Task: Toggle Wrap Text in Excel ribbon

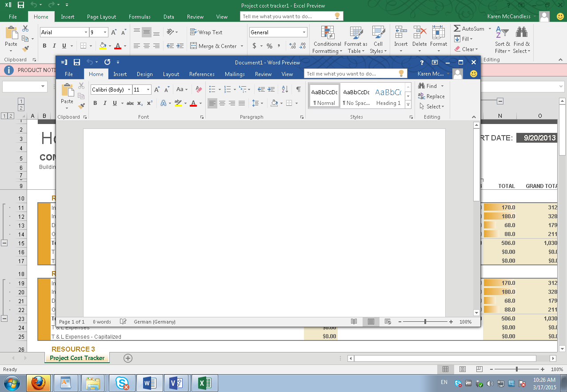Action: [x=206, y=32]
